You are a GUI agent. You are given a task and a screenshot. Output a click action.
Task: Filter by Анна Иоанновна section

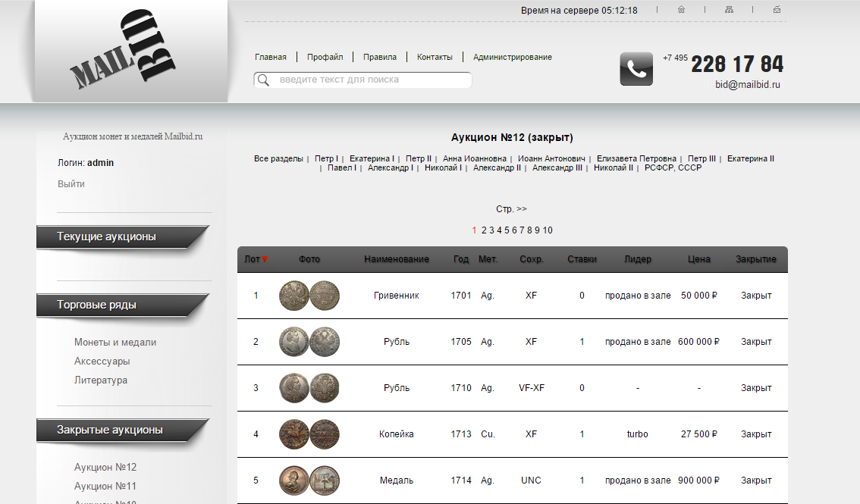pos(475,158)
